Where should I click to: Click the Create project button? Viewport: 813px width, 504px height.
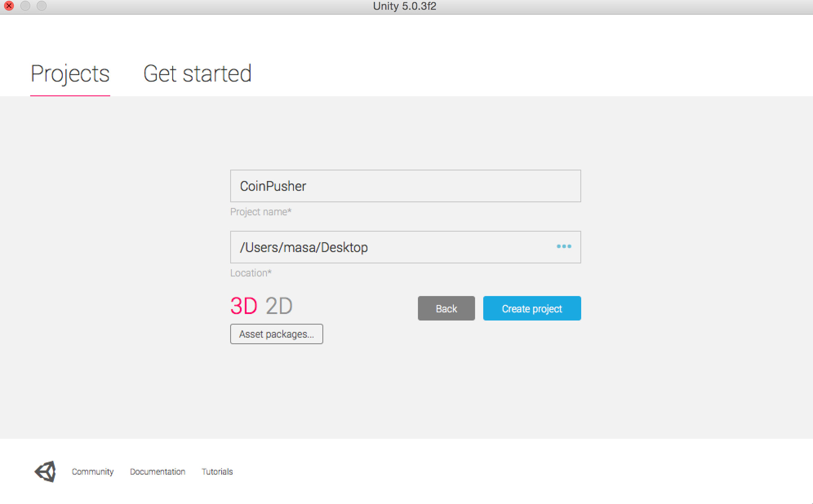click(532, 308)
